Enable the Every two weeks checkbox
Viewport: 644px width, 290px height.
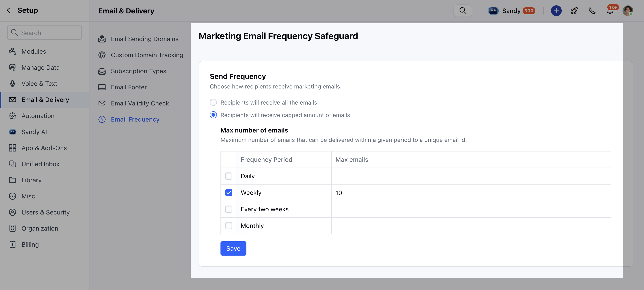coord(229,209)
